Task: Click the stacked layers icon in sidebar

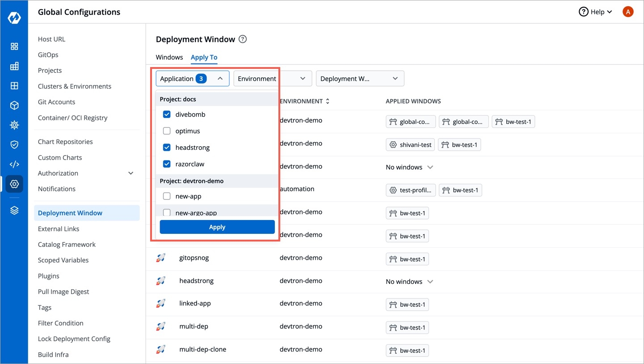Action: pos(14,211)
